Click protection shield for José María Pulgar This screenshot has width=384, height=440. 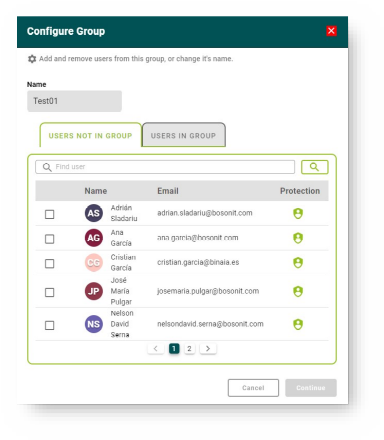(298, 291)
